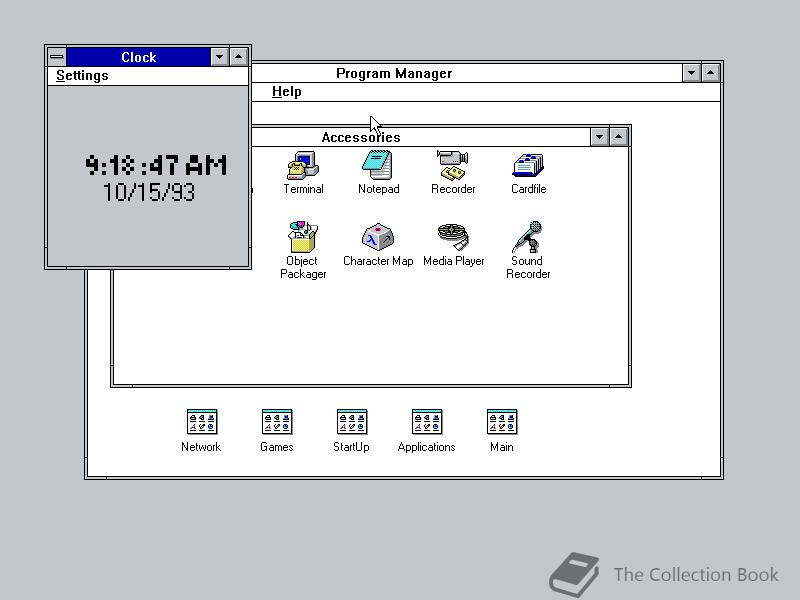Select the Games program group icon
This screenshot has width=800, height=600.
(x=277, y=422)
